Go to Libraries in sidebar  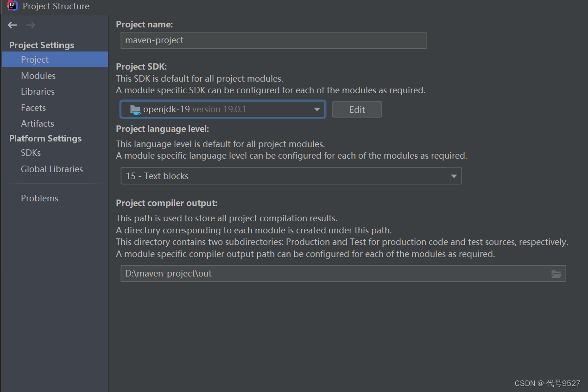pyautogui.click(x=38, y=91)
